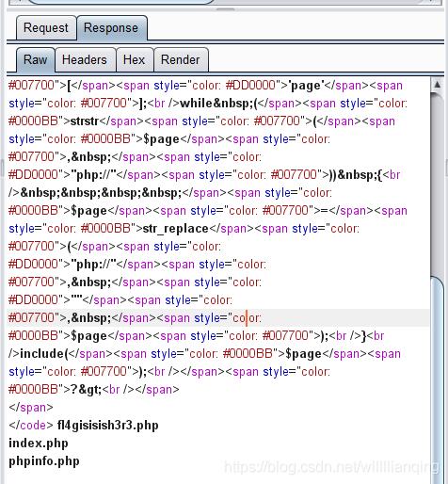Click the ?&gt; closing PHP tag text
This screenshot has width=448, height=484.
click(86, 390)
